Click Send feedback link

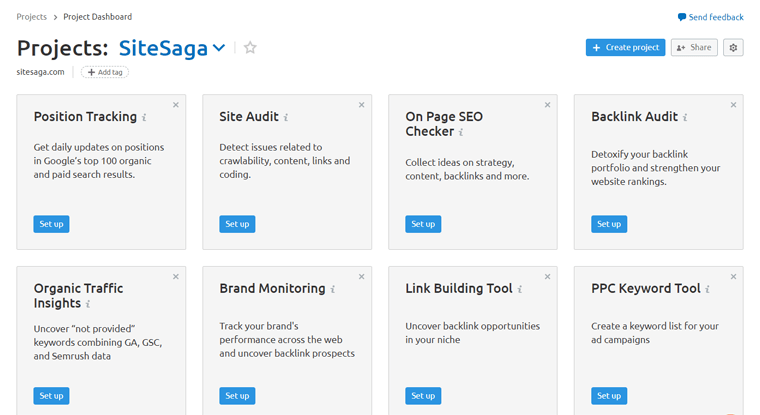tap(711, 17)
